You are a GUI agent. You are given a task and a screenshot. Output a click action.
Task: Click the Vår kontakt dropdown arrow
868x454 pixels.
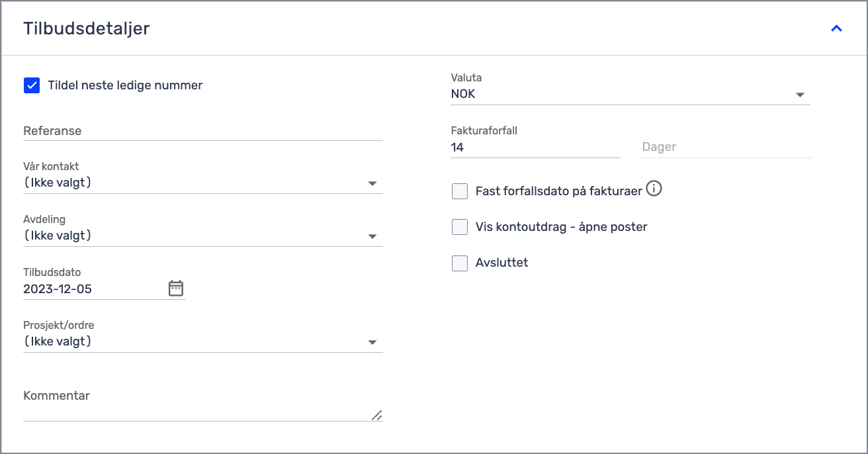tap(372, 183)
